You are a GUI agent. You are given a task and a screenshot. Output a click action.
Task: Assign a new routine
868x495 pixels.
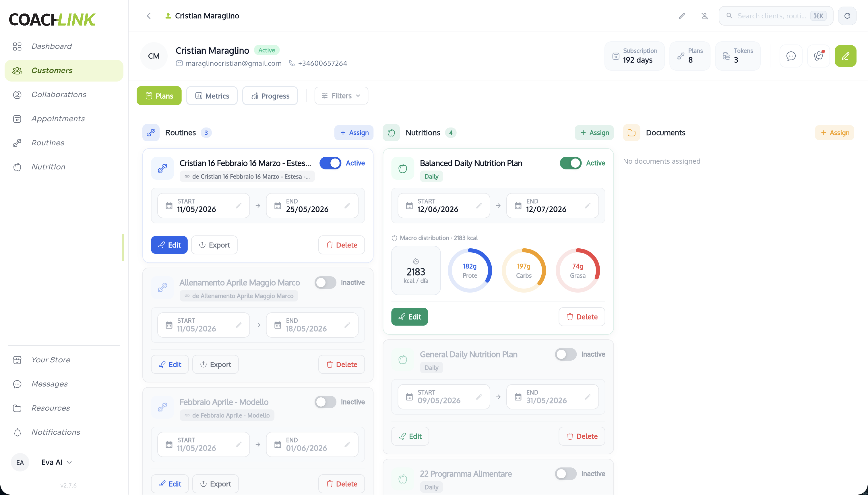coord(354,133)
